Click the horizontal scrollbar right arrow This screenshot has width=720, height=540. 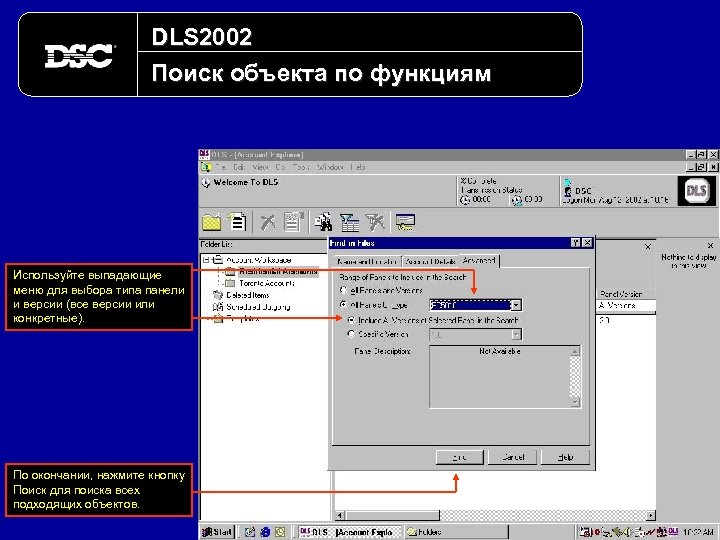click(650, 516)
